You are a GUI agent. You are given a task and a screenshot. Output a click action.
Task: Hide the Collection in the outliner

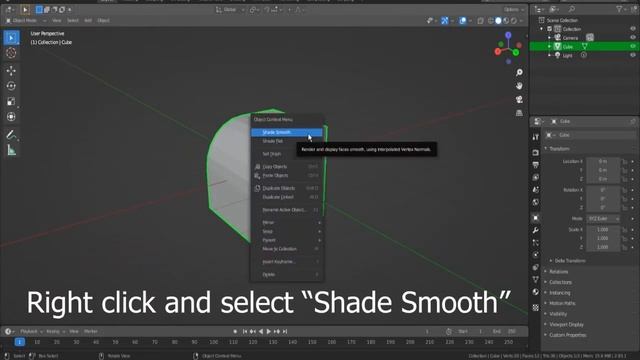[x=633, y=29]
